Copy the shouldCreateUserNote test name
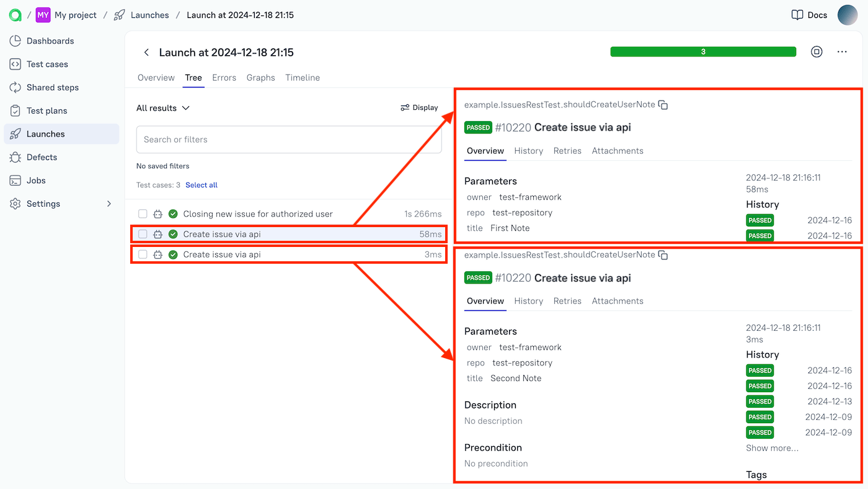This screenshot has width=868, height=489. tap(663, 104)
